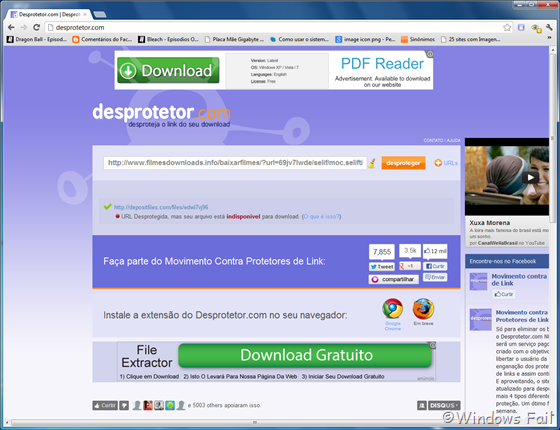Go back with the browser back arrow
This screenshot has height=430, width=560.
pyautogui.click(x=11, y=28)
